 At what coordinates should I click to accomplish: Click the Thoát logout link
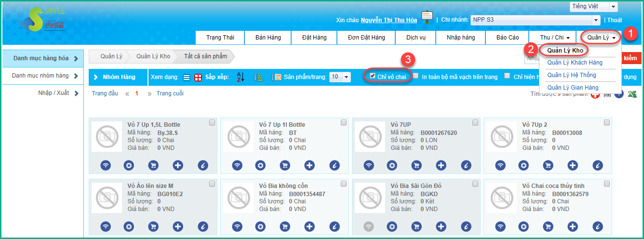pos(614,20)
